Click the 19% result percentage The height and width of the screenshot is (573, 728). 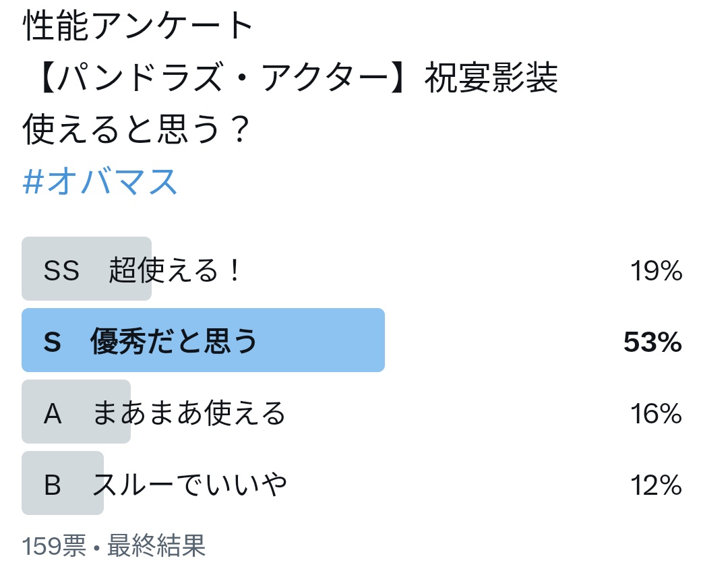[656, 270]
